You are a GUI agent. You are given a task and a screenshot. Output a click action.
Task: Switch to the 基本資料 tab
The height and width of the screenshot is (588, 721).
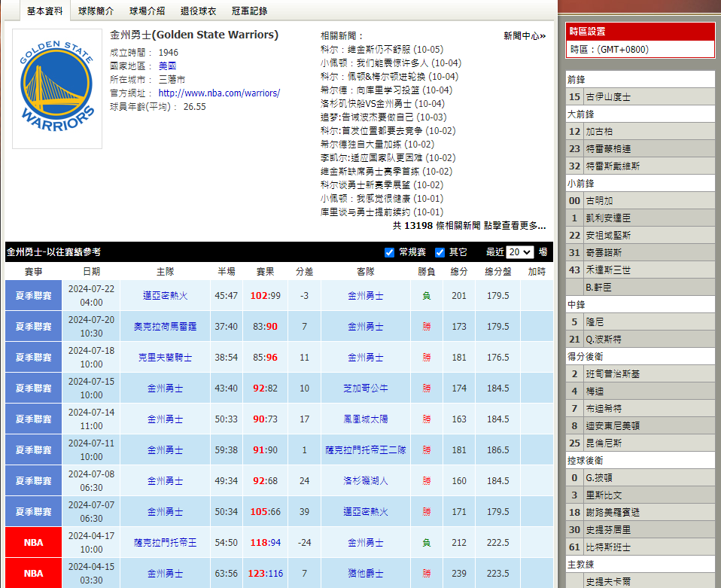[44, 11]
